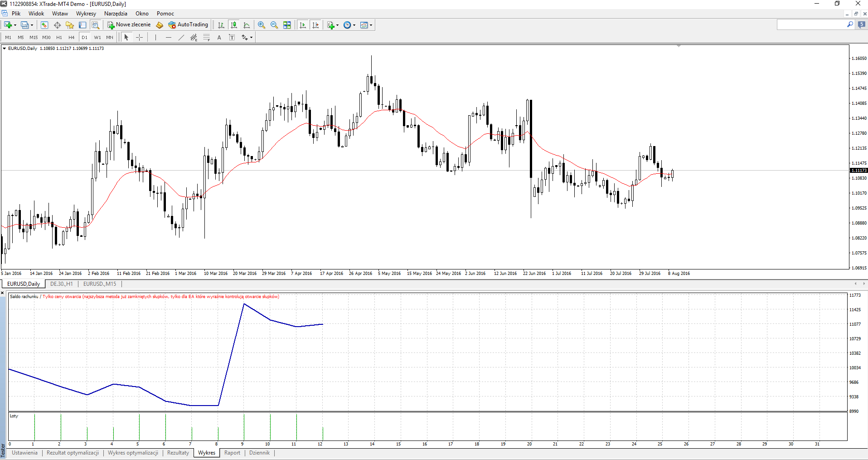Expand the new chart dropdown arrow
868x460 pixels.
coord(15,25)
